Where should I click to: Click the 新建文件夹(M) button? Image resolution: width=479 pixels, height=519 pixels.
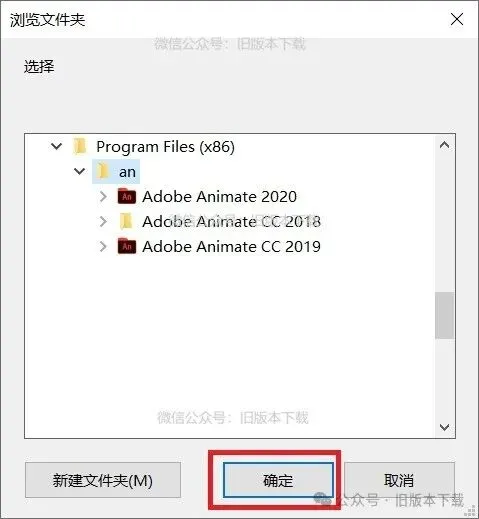(103, 480)
